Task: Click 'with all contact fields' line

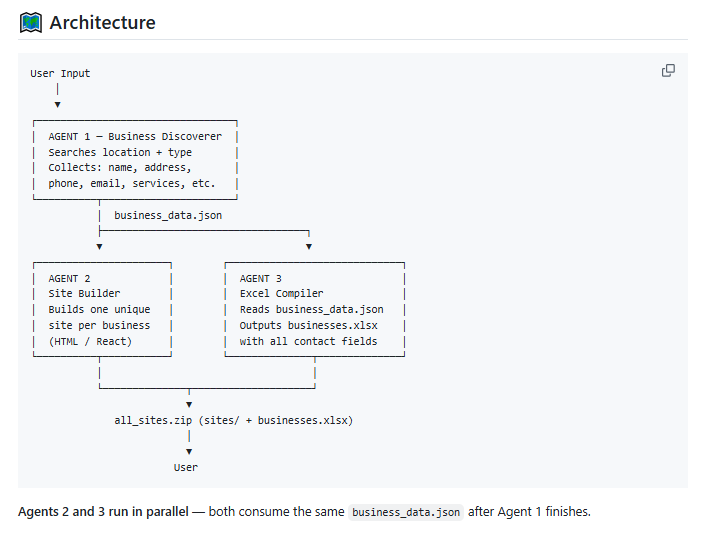Action: (x=308, y=342)
